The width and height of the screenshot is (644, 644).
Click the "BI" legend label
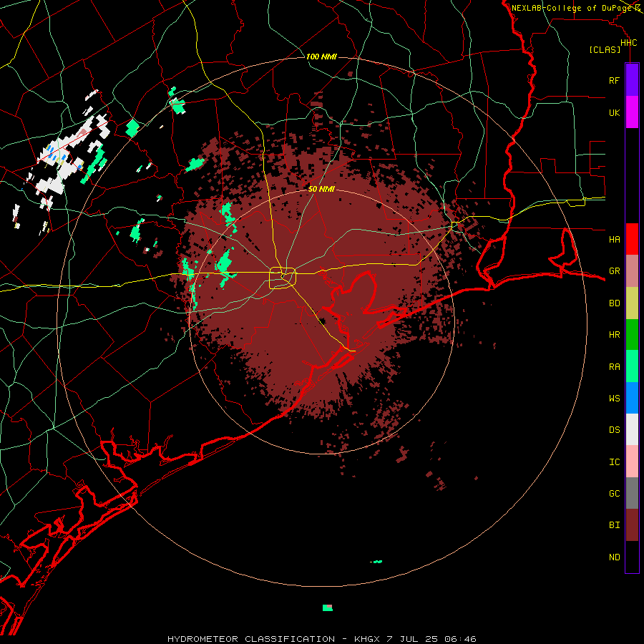[x=614, y=525]
